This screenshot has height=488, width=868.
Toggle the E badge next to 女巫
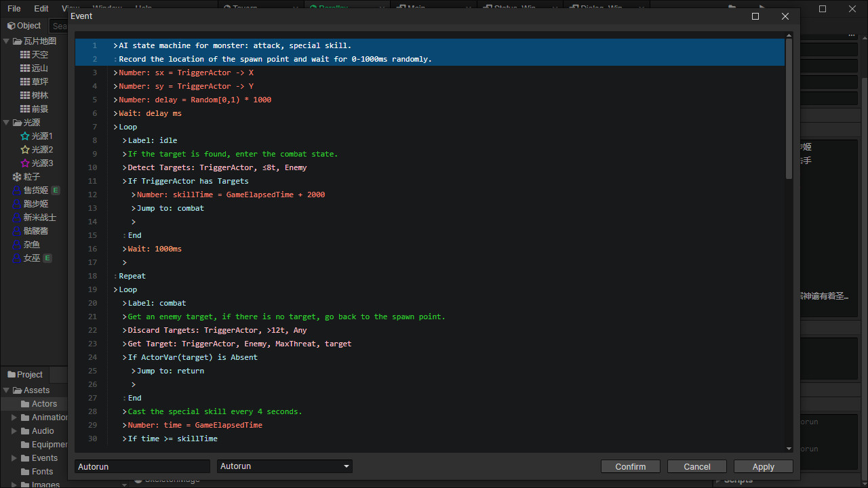47,258
